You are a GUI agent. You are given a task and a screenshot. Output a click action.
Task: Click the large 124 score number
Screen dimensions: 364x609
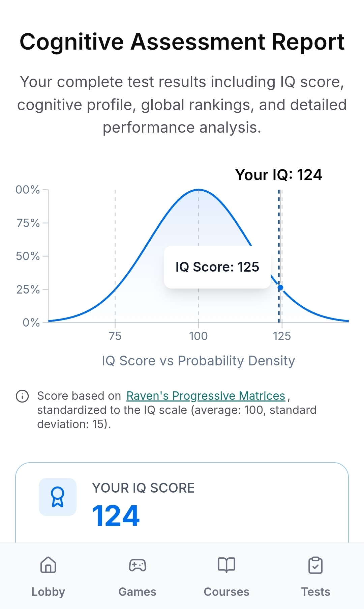116,516
